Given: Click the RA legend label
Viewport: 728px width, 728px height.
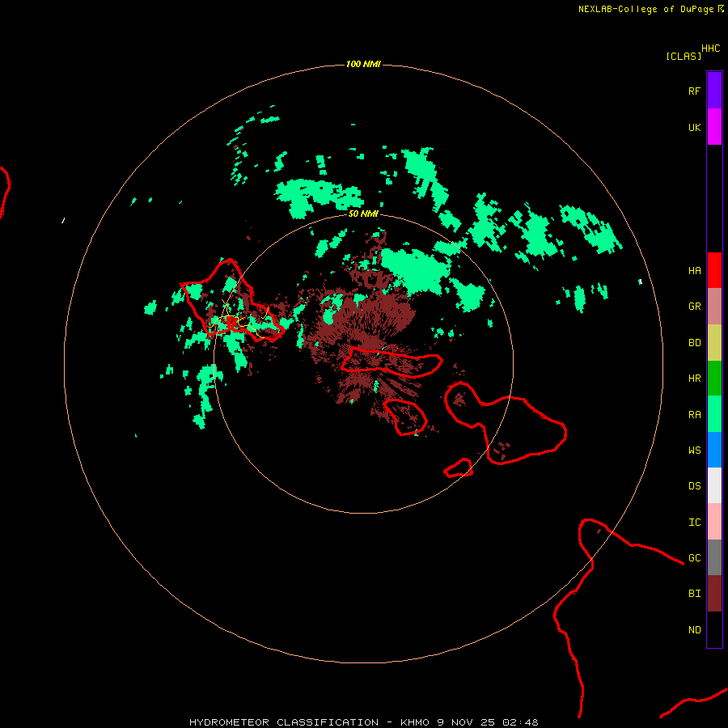Looking at the screenshot, I should [694, 415].
